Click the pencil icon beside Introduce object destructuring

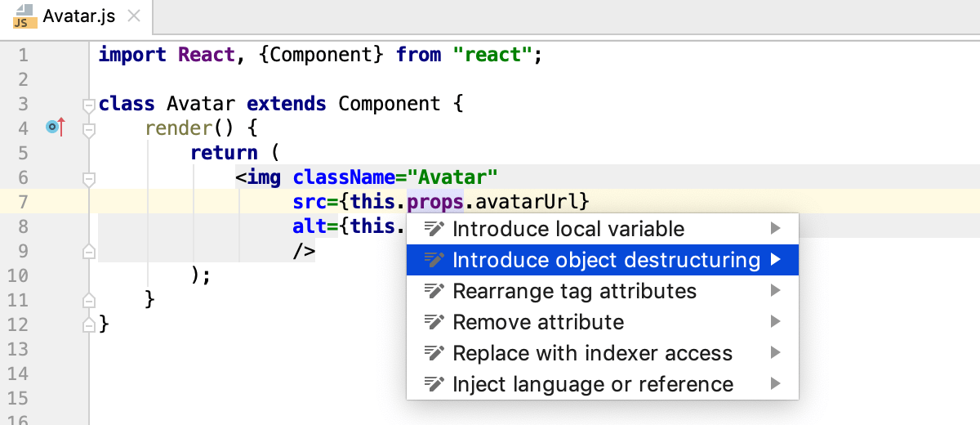pos(434,261)
